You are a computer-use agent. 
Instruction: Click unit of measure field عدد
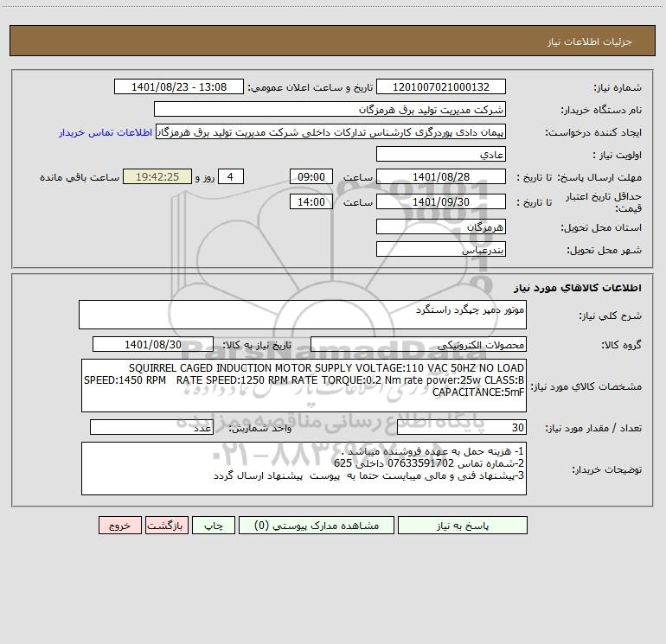click(151, 427)
